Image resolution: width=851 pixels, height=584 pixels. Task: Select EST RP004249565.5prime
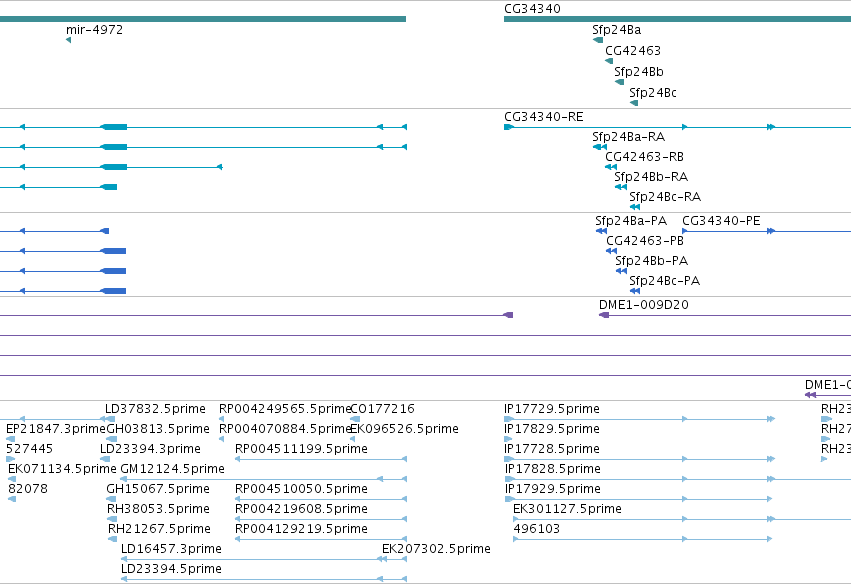(285, 409)
